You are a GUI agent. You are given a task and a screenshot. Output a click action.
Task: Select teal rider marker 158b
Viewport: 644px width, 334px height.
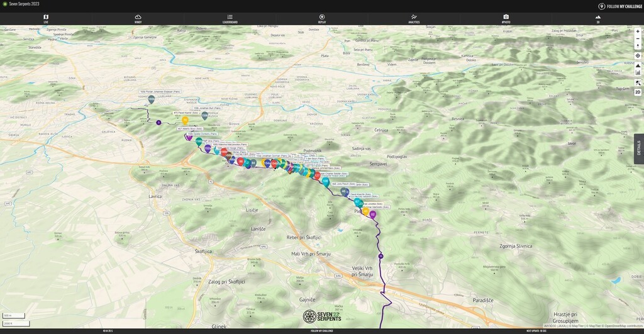[x=199, y=142]
